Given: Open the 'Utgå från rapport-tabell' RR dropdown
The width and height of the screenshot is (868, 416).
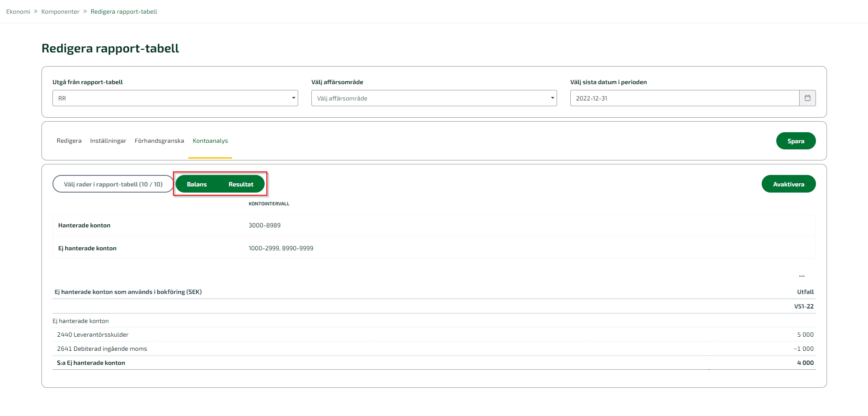Looking at the screenshot, I should tap(175, 98).
